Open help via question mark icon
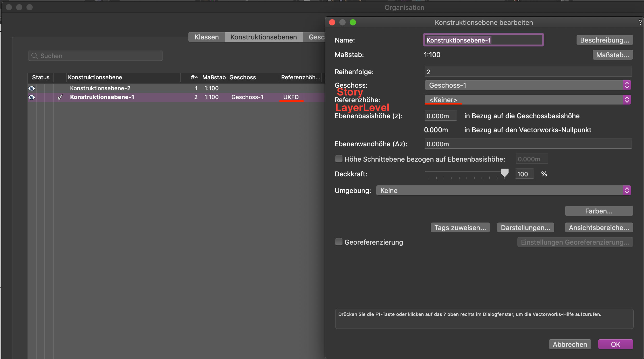The image size is (644, 359). pos(640,23)
